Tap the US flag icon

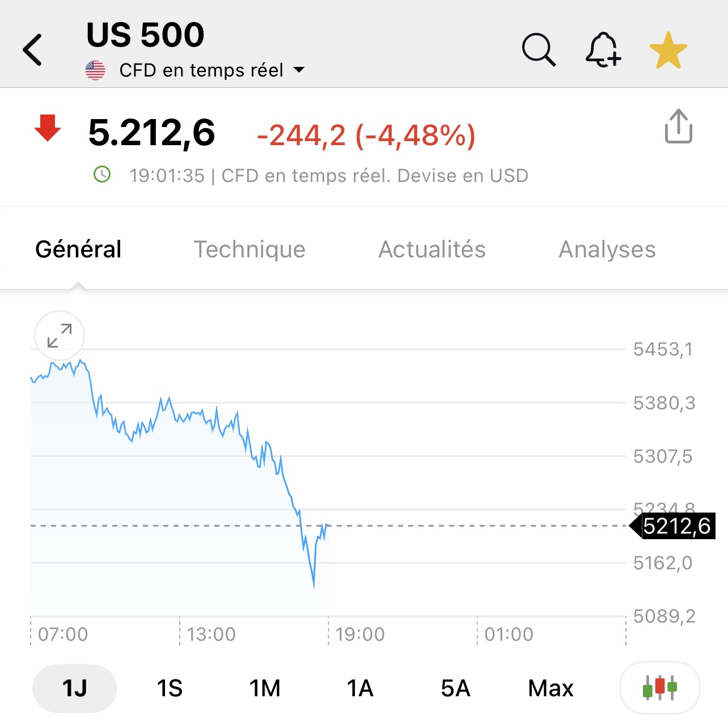(x=95, y=70)
